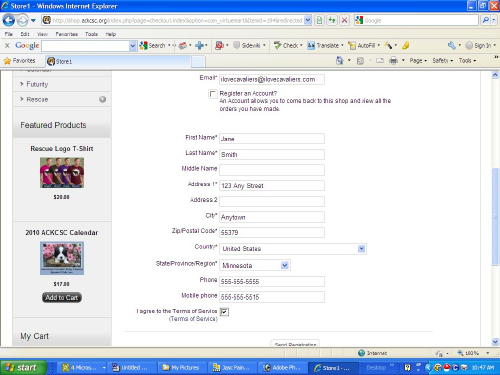Screen dimensions: 500x375
Task: Click the Favorites star button
Action: pos(19,61)
